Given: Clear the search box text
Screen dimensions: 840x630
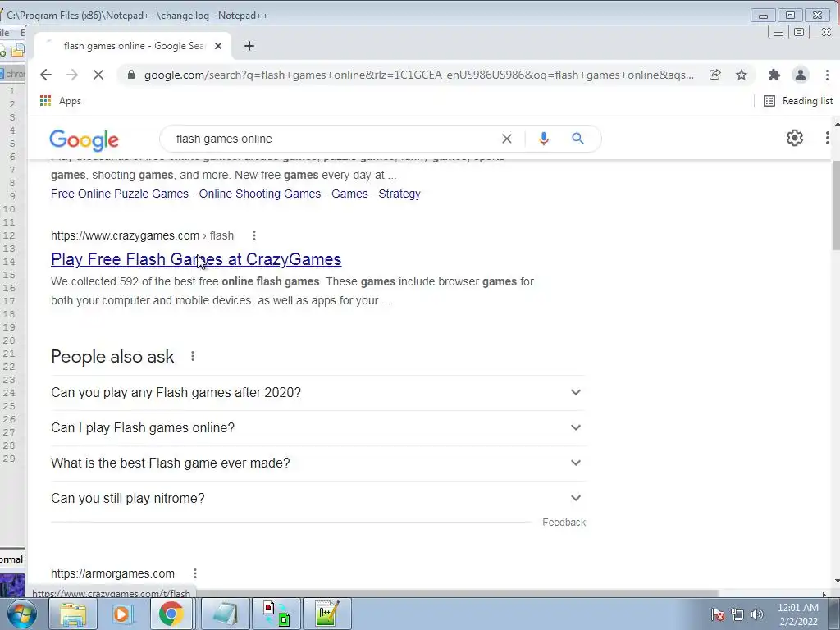Looking at the screenshot, I should click(507, 139).
